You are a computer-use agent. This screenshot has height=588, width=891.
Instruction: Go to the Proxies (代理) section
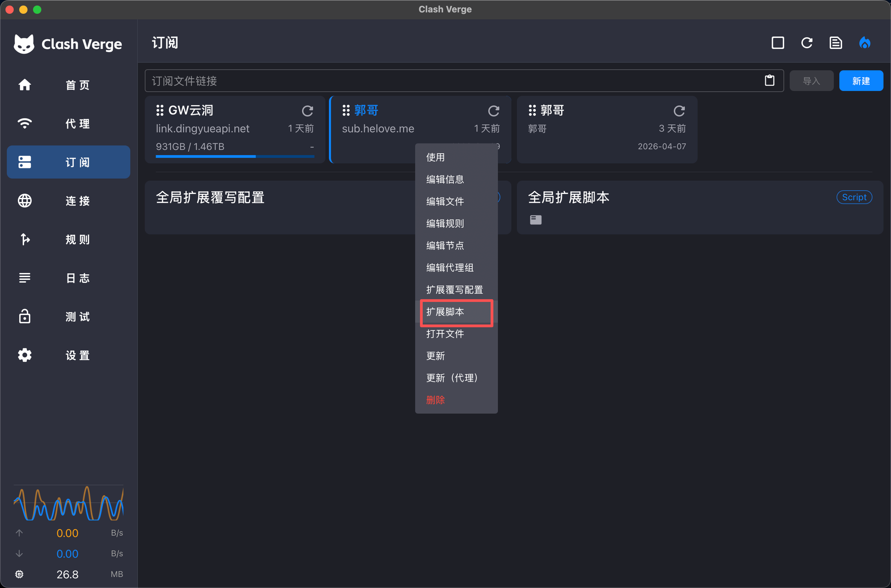coord(69,123)
